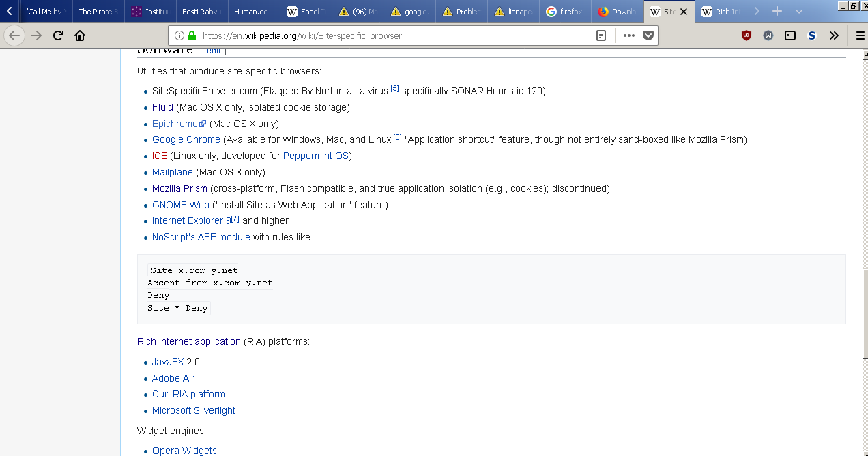Image resolution: width=868 pixels, height=456 pixels.
Task: Open the Opera Widgets link
Action: coord(184,451)
